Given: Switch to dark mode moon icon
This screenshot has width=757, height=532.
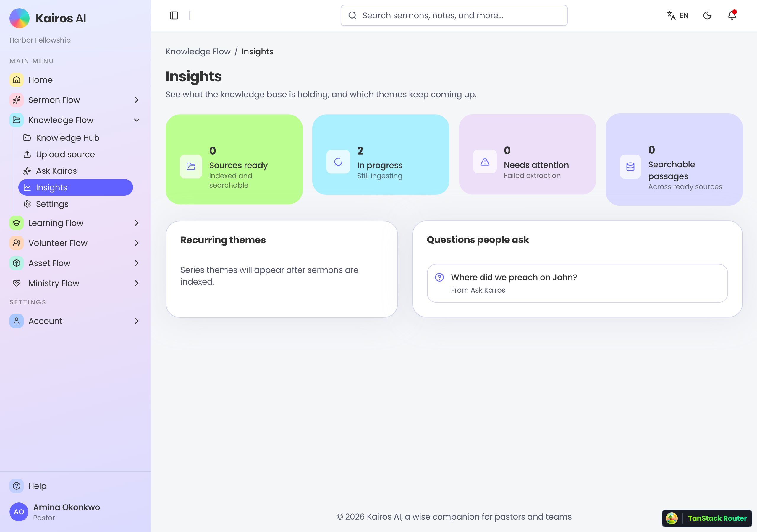Looking at the screenshot, I should tap(707, 15).
